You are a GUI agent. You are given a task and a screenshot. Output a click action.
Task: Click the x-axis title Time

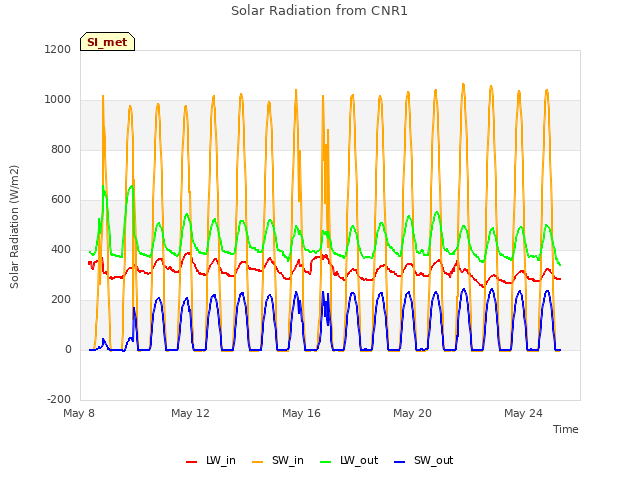[565, 429]
